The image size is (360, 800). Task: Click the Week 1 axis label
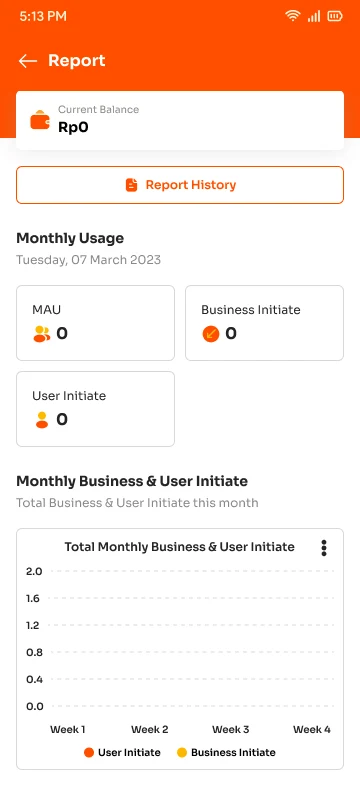[x=67, y=730]
